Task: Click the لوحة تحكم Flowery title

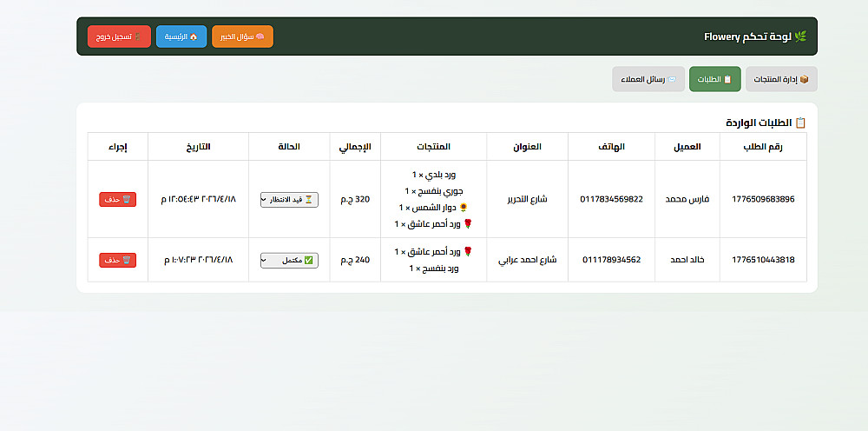Action: [756, 36]
